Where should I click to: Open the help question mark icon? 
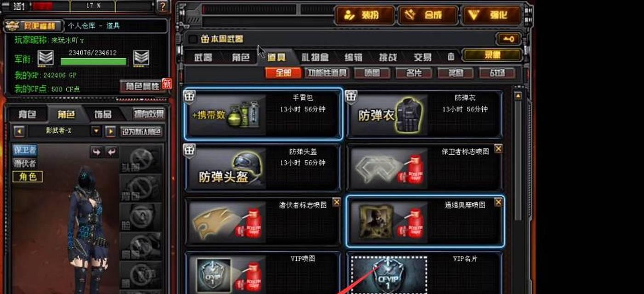(162, 6)
